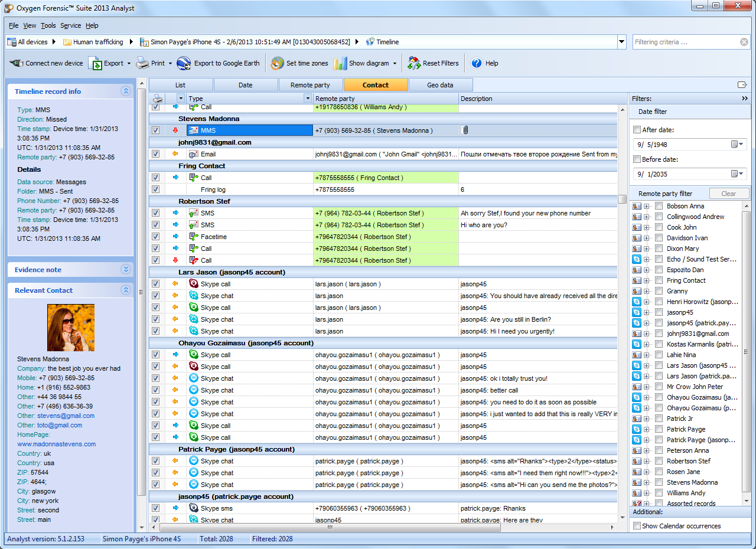Open Help via question mark icon
756x549 pixels.
477,63
